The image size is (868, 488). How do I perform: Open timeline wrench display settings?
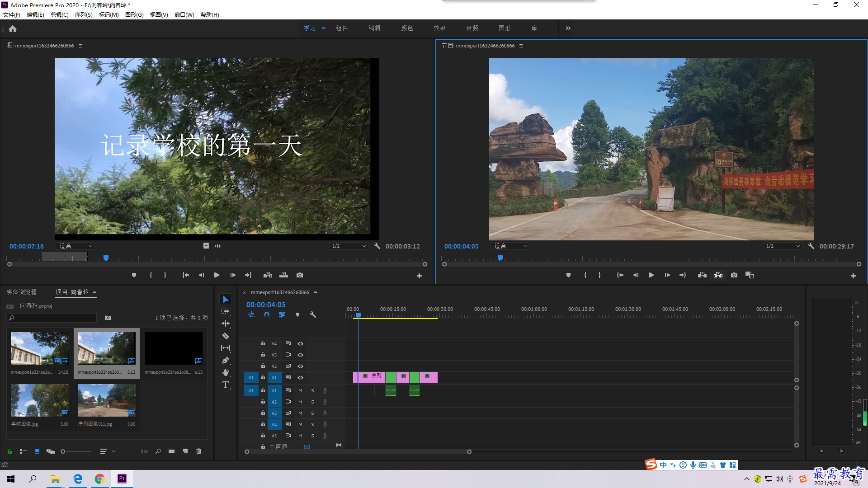click(x=313, y=314)
